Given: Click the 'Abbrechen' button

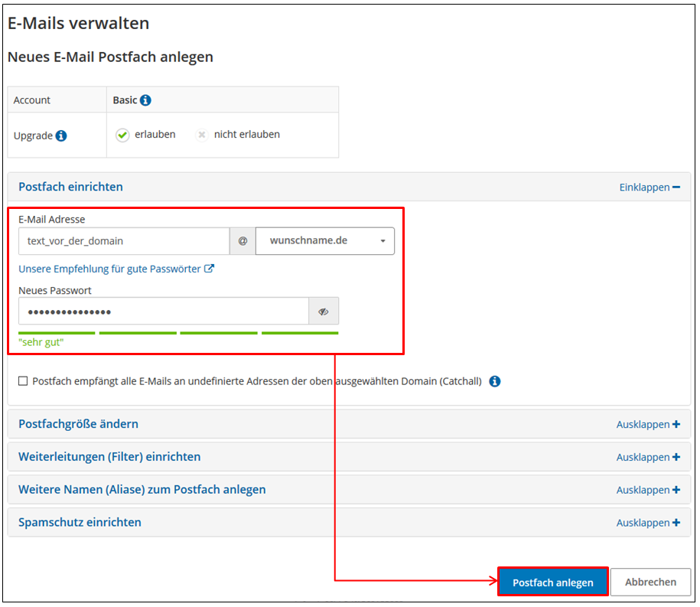Looking at the screenshot, I should coord(650,582).
